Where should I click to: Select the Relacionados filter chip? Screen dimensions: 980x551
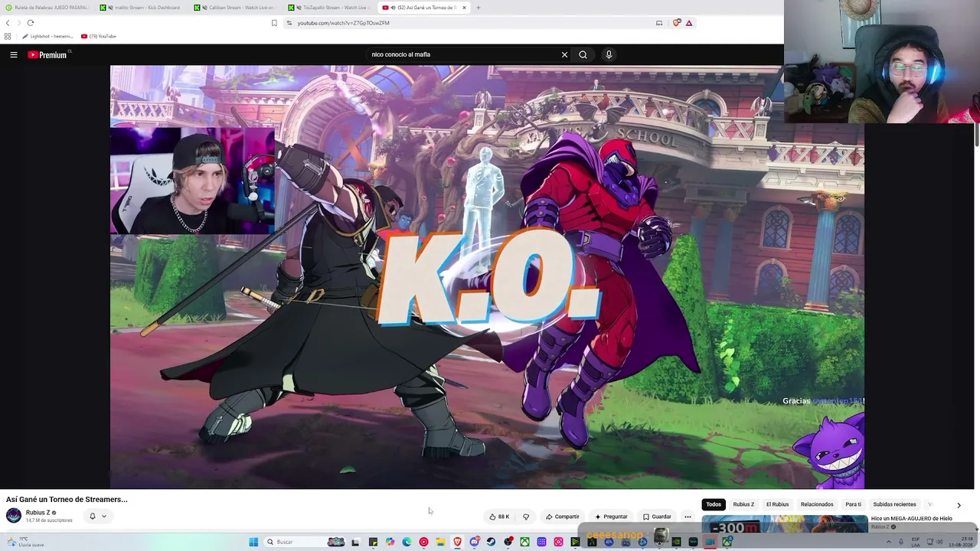pos(817,504)
